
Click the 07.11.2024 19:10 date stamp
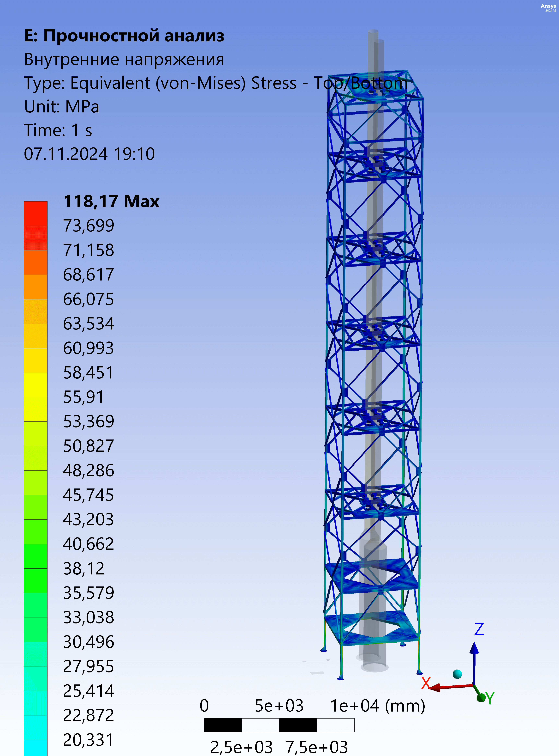[89, 154]
